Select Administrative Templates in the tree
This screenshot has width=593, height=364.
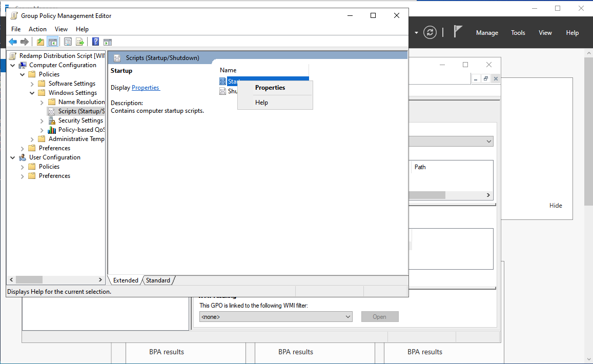point(76,139)
